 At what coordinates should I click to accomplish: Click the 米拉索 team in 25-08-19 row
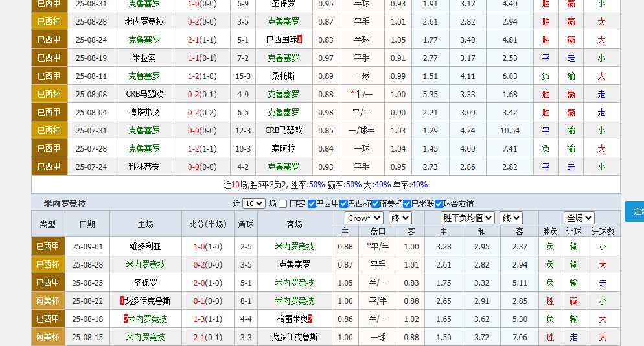144,58
